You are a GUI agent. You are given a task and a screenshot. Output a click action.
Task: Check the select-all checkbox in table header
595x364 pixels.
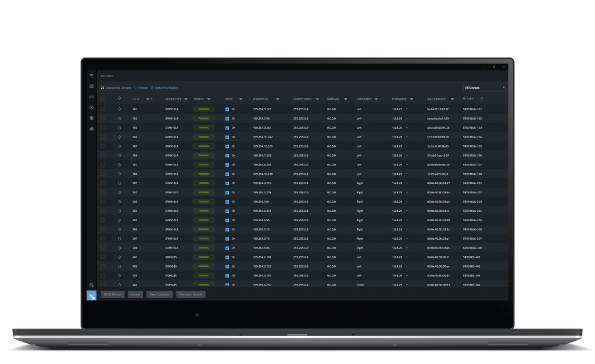[103, 99]
